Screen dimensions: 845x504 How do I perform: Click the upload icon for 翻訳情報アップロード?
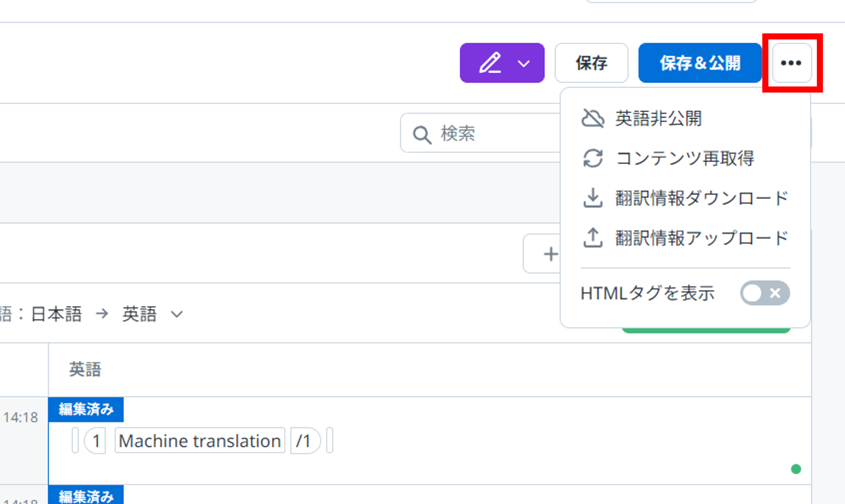593,239
